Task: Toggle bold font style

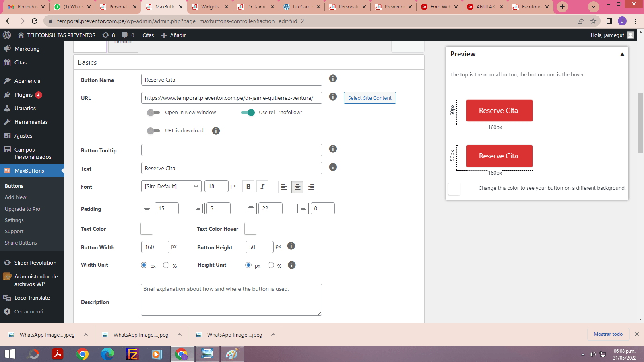Action: point(248,187)
